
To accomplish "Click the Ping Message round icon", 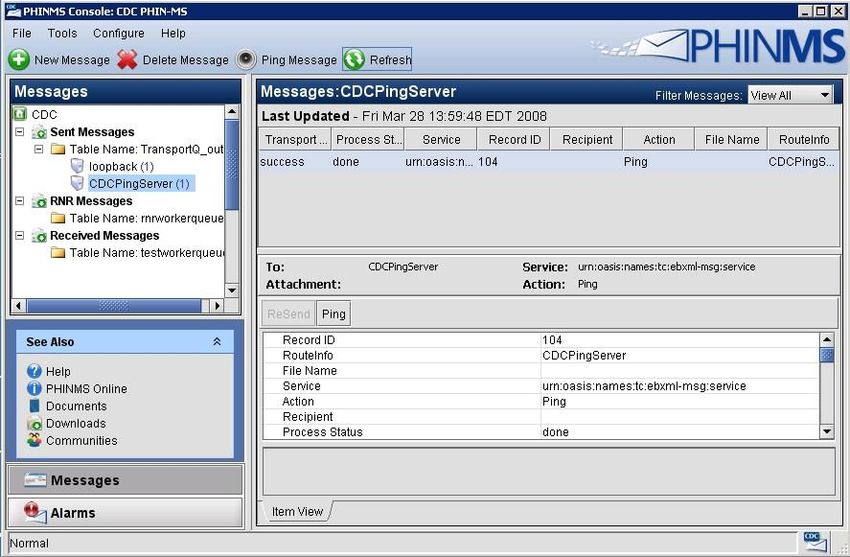I will (246, 60).
